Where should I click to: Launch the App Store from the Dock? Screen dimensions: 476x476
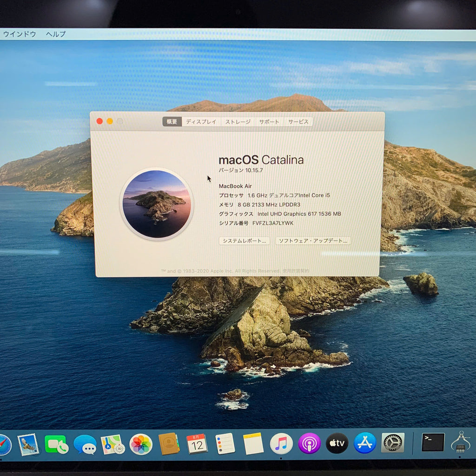(x=364, y=443)
